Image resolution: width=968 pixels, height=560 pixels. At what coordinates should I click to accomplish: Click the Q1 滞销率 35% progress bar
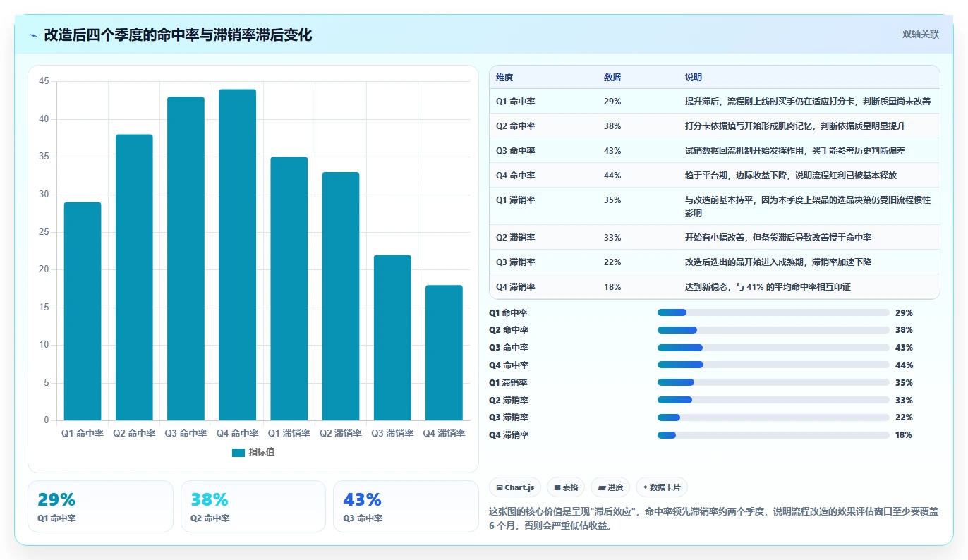coord(773,382)
